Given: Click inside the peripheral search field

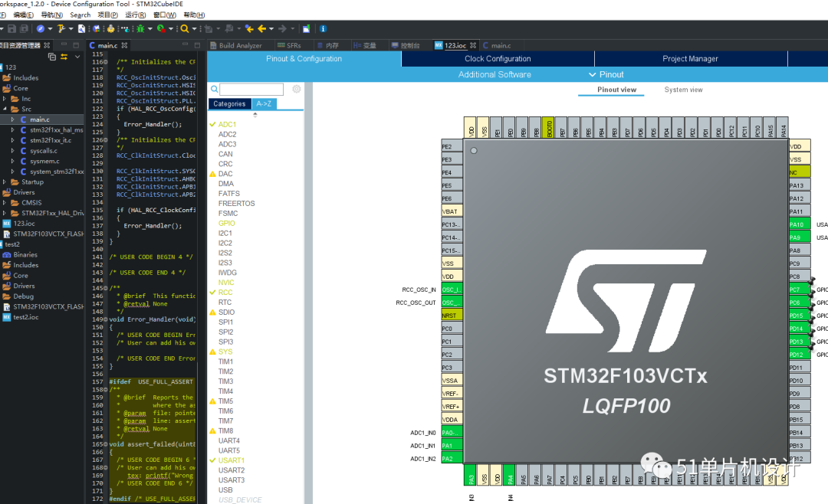Looking at the screenshot, I should click(x=251, y=89).
